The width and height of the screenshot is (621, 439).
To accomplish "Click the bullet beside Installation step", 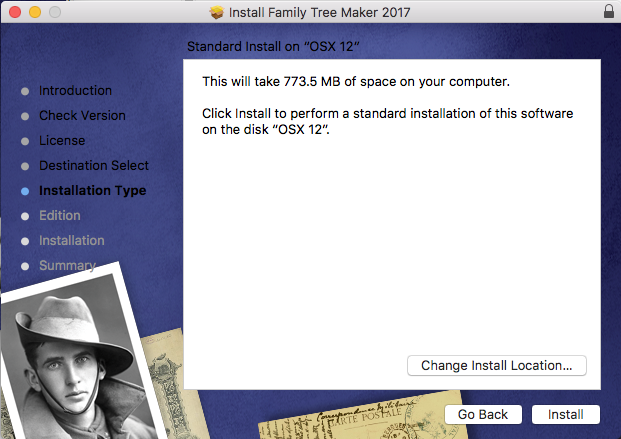I will click(25, 241).
